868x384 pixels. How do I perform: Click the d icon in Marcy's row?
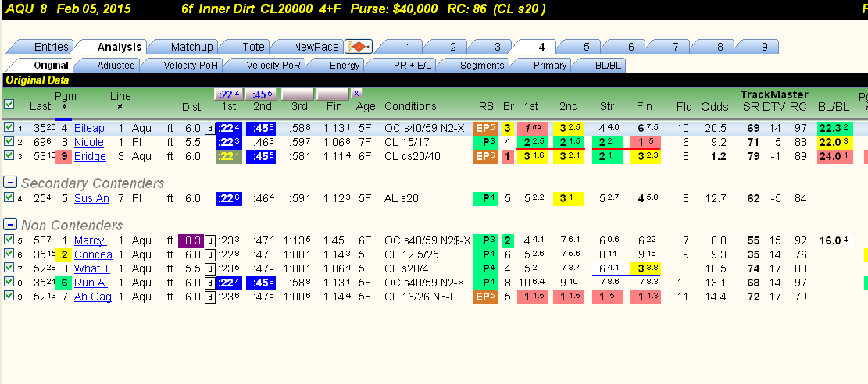click(x=210, y=240)
